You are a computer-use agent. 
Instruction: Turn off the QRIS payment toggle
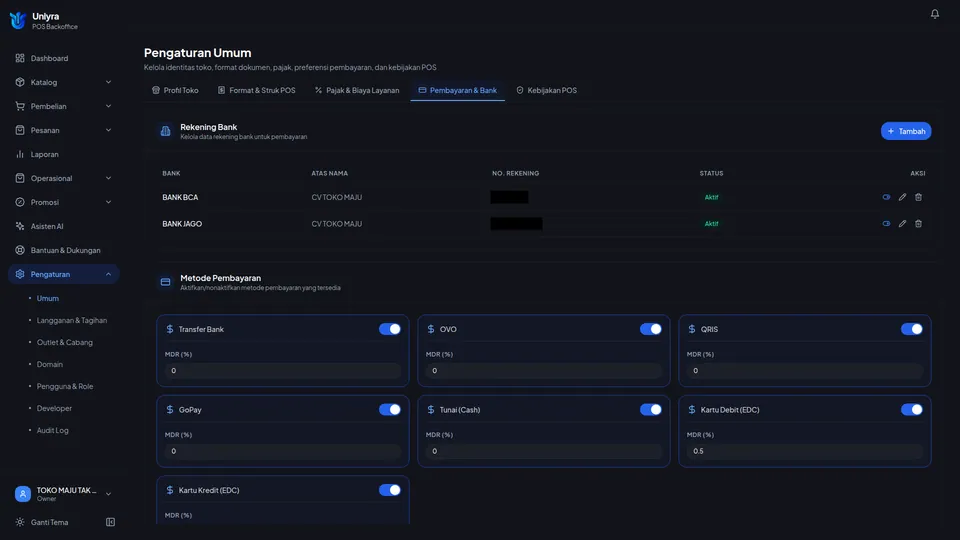click(911, 329)
